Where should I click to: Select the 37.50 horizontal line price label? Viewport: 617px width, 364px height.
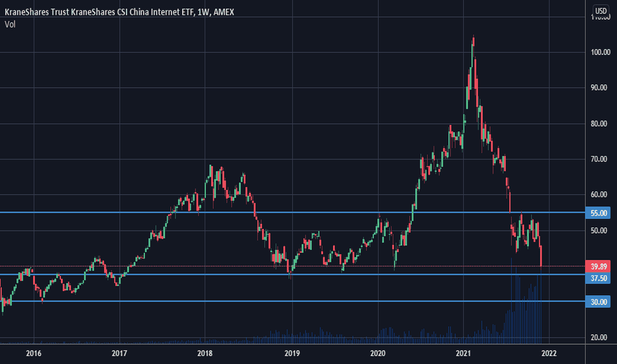[598, 278]
